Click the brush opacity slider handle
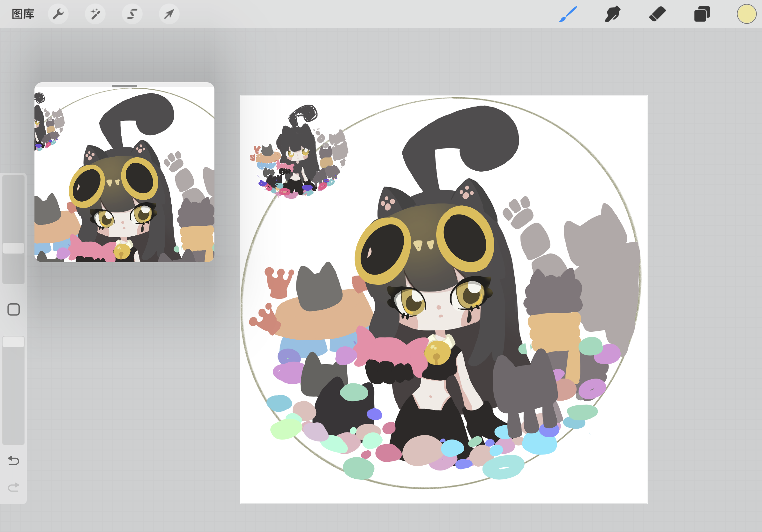 pyautogui.click(x=13, y=342)
